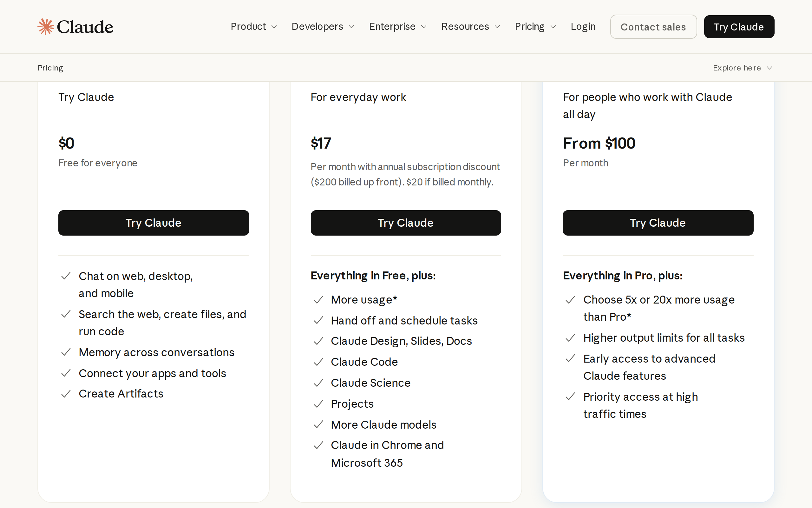
Task: Click checkmark beside Claude Science
Action: (318, 383)
